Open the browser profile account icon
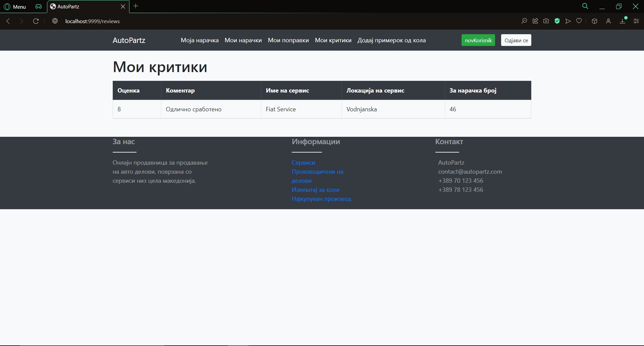Image resolution: width=644 pixels, height=346 pixels. click(608, 21)
